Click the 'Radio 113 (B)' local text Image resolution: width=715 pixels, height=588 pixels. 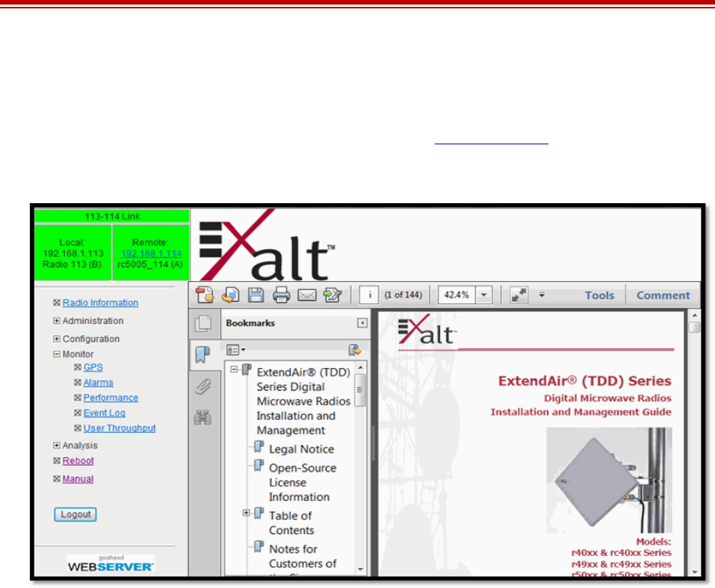pos(72,264)
